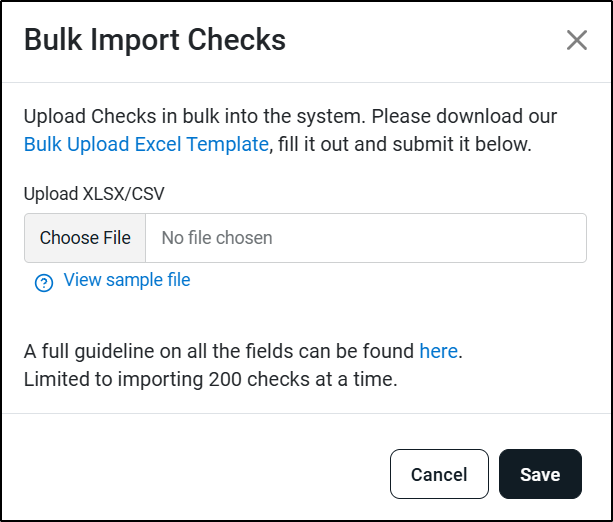Click the 'A full guideline' sentence

[x=243, y=351]
